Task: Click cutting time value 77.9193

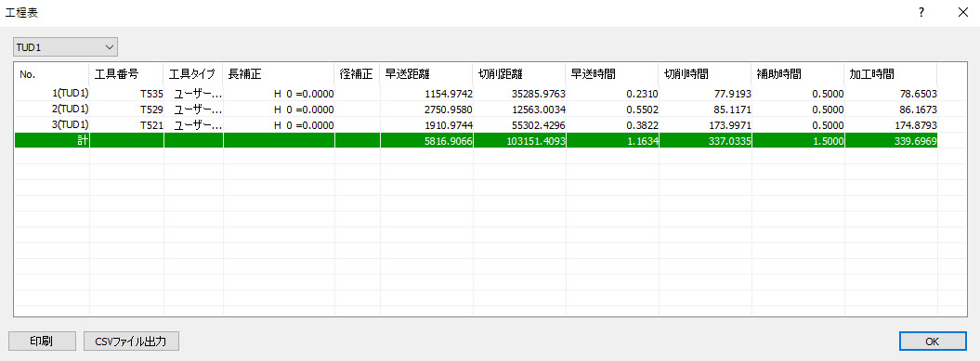Action: 733,94
